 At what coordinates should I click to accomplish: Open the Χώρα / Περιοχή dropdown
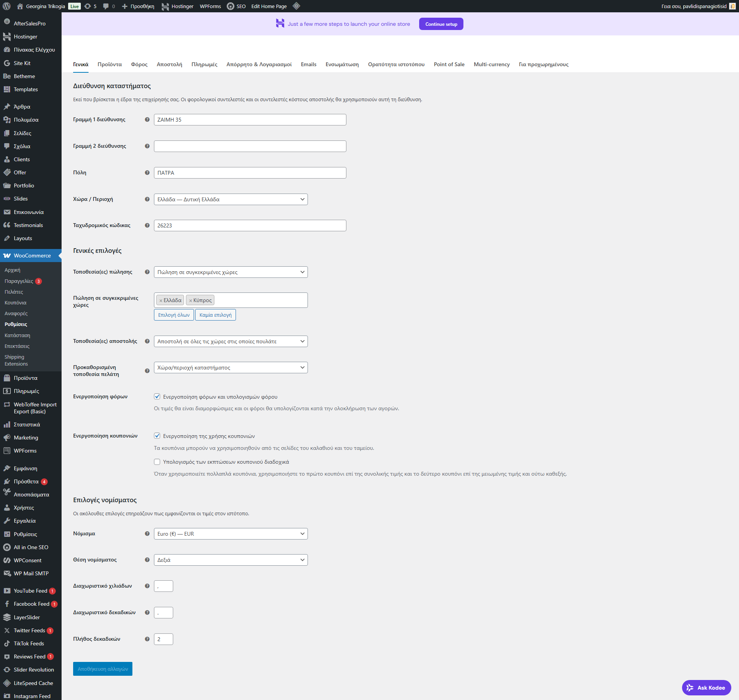[x=231, y=199]
